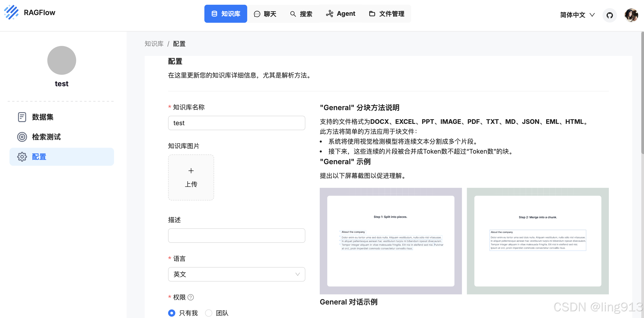The width and height of the screenshot is (644, 318).
Task: Click the retrieval test target icon
Action: coord(22,137)
